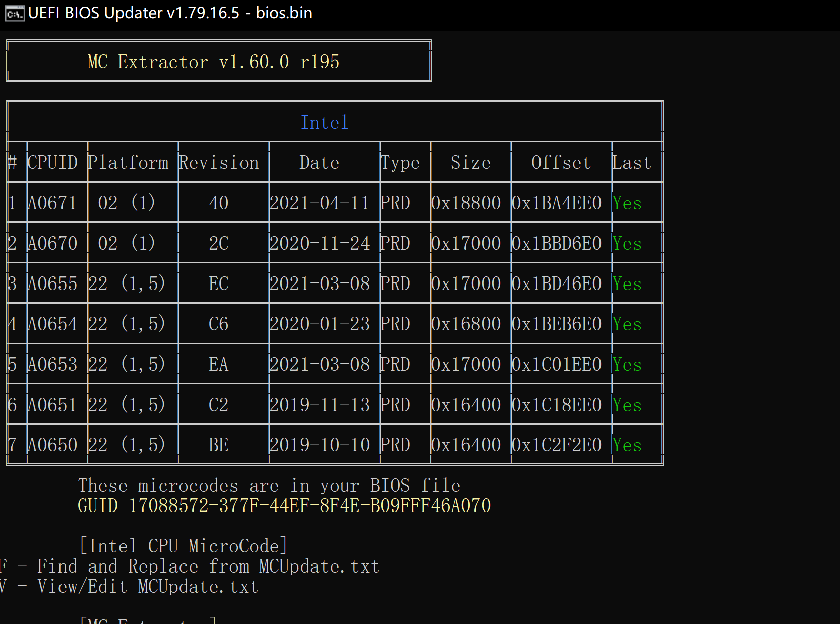This screenshot has width=840, height=624.
Task: Click the [Intel CPU MicroCode] section label
Action: tap(184, 546)
